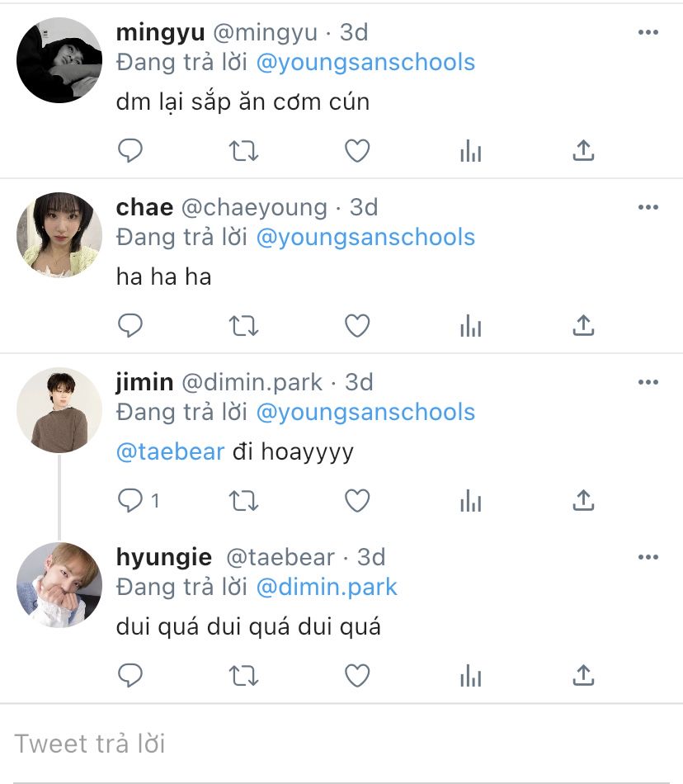Screen dimensions: 683x784
Task: View analytics on hyungie's tweet
Action: tap(471, 676)
